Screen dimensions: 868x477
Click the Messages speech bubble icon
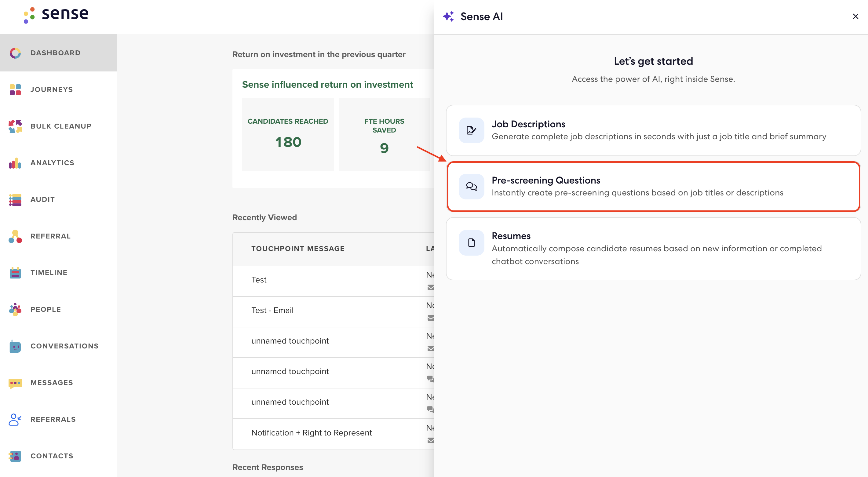point(15,383)
